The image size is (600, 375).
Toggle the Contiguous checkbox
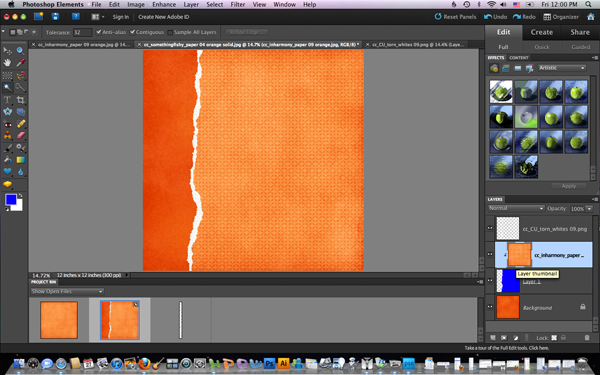(133, 32)
